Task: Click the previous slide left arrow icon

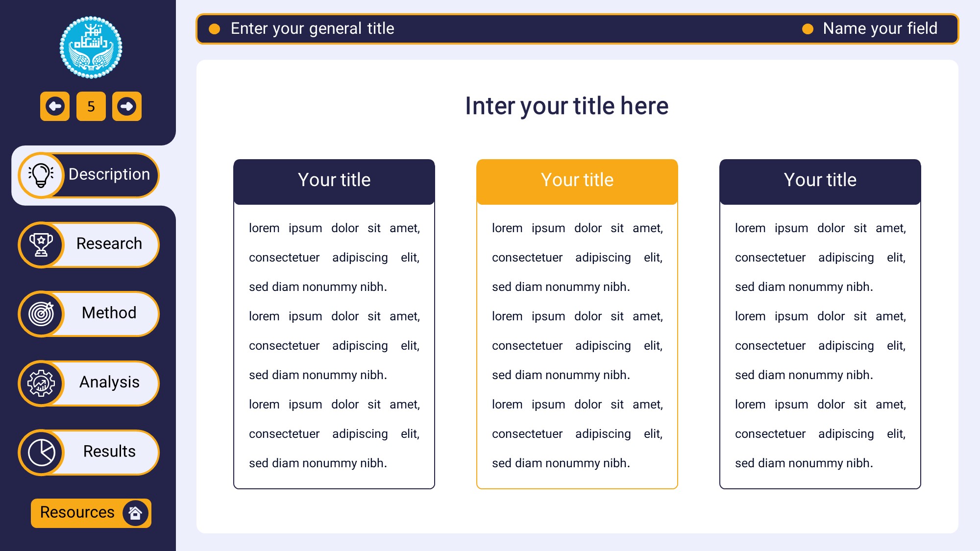Action: coord(55,106)
